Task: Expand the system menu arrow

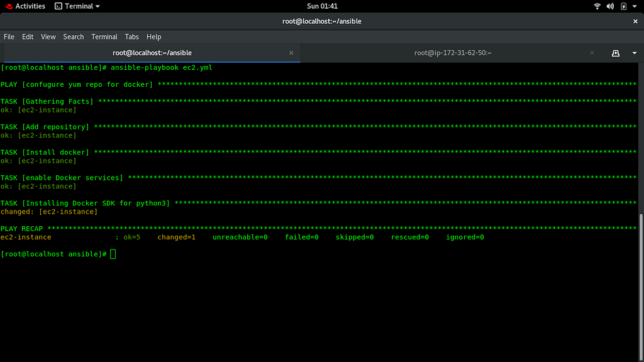Action: pyautogui.click(x=635, y=6)
